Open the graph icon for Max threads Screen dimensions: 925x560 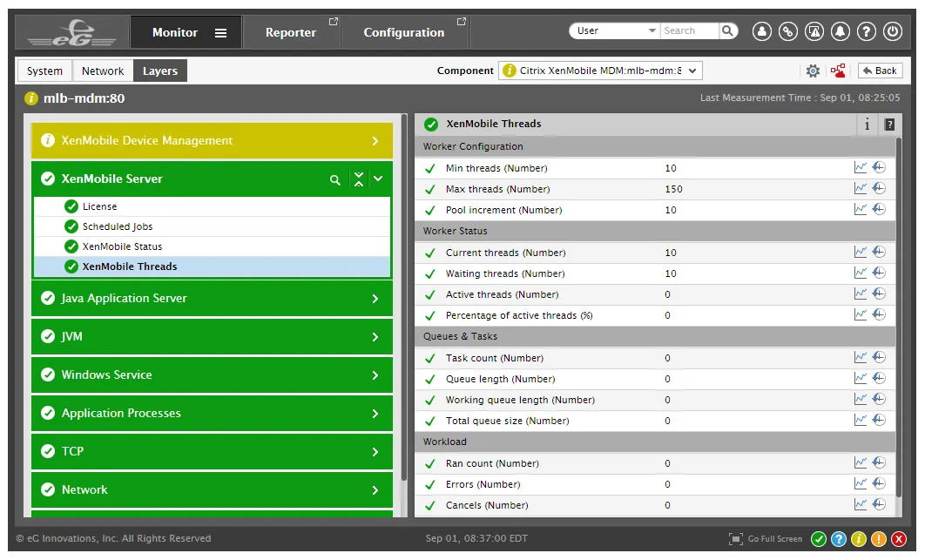coord(861,189)
